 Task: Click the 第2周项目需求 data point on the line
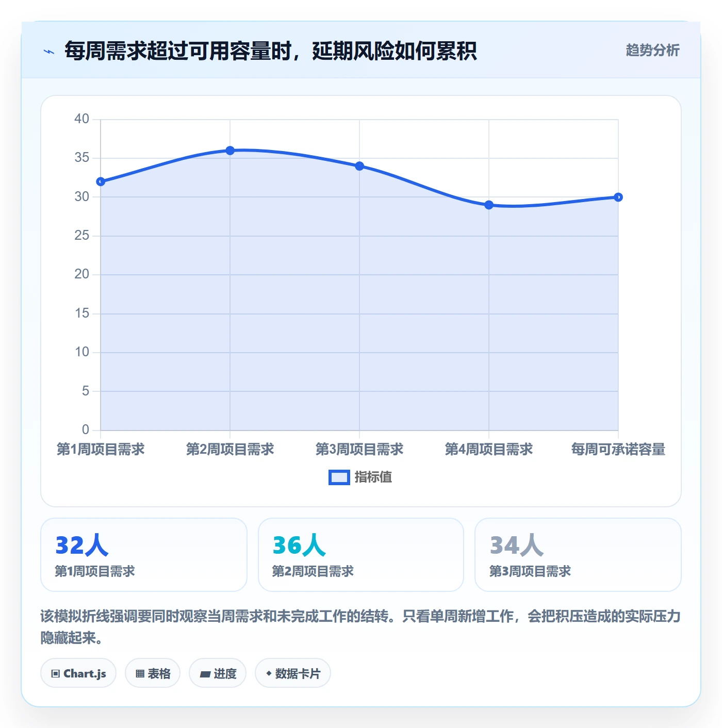click(230, 151)
